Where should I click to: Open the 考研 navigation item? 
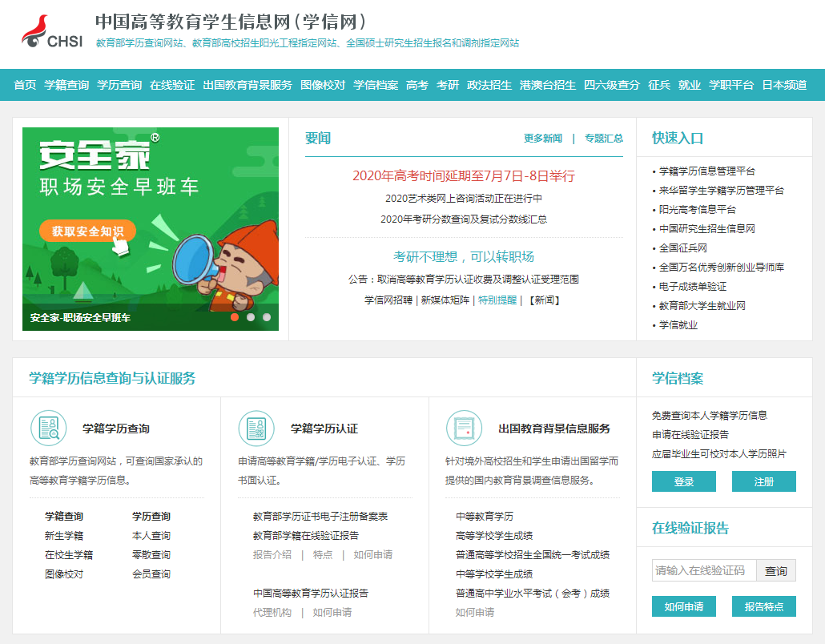coord(446,84)
